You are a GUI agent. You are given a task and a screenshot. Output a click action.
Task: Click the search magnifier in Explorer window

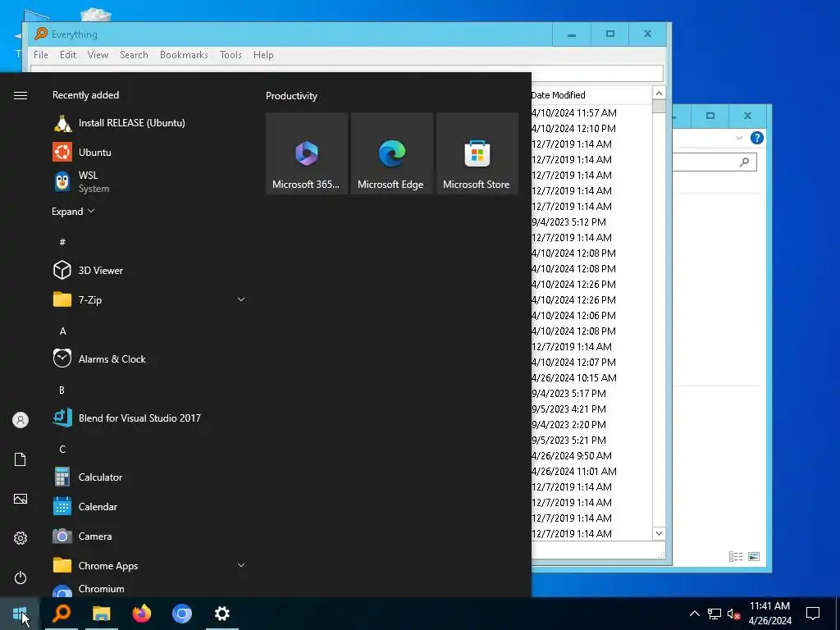744,162
